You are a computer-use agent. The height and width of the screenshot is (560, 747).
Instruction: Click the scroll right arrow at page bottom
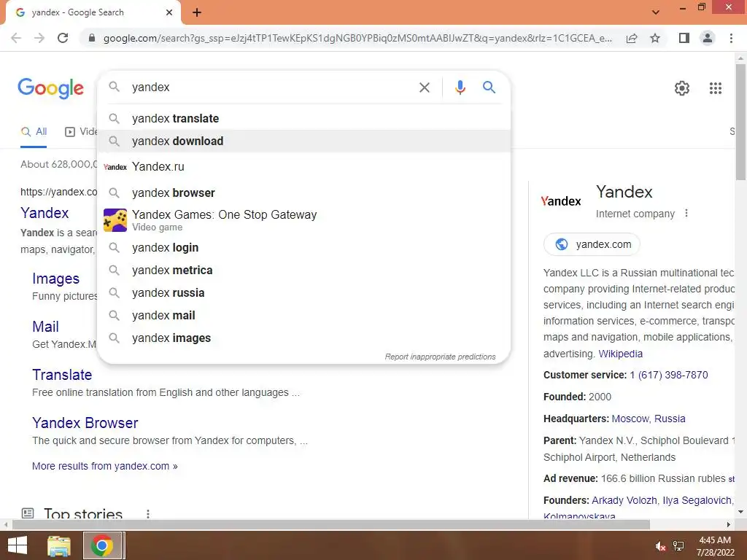coord(729,525)
